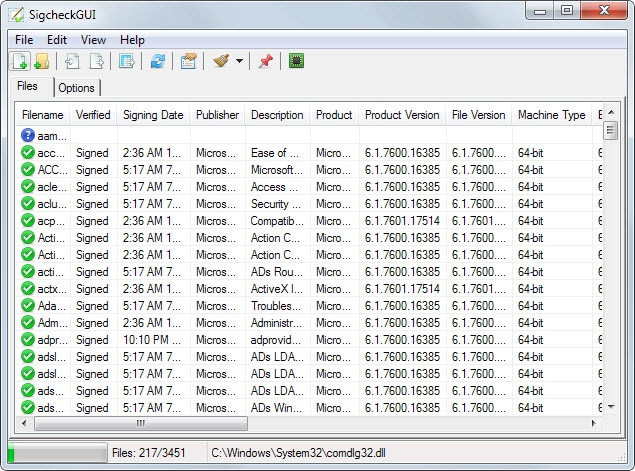Click the question mark icon on aam row
635x471 pixels.
coord(28,136)
